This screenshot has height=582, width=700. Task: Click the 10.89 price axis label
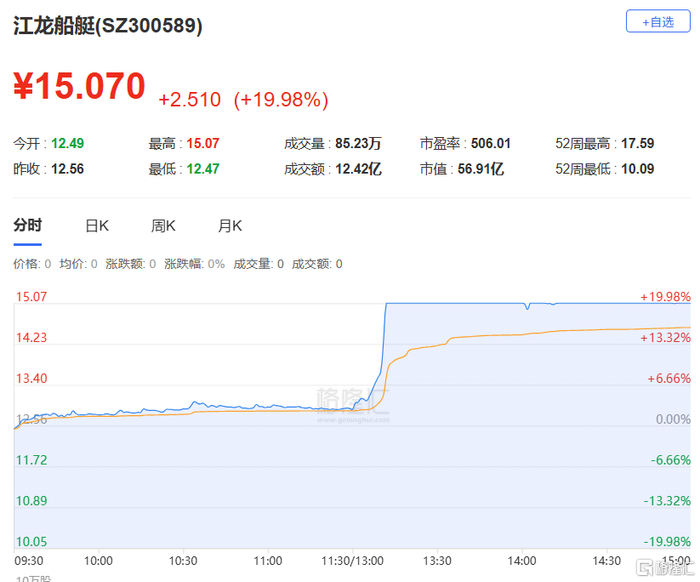[31, 501]
